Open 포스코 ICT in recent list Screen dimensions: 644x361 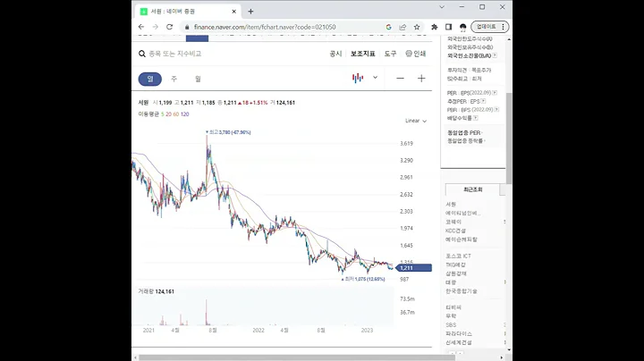(x=458, y=256)
